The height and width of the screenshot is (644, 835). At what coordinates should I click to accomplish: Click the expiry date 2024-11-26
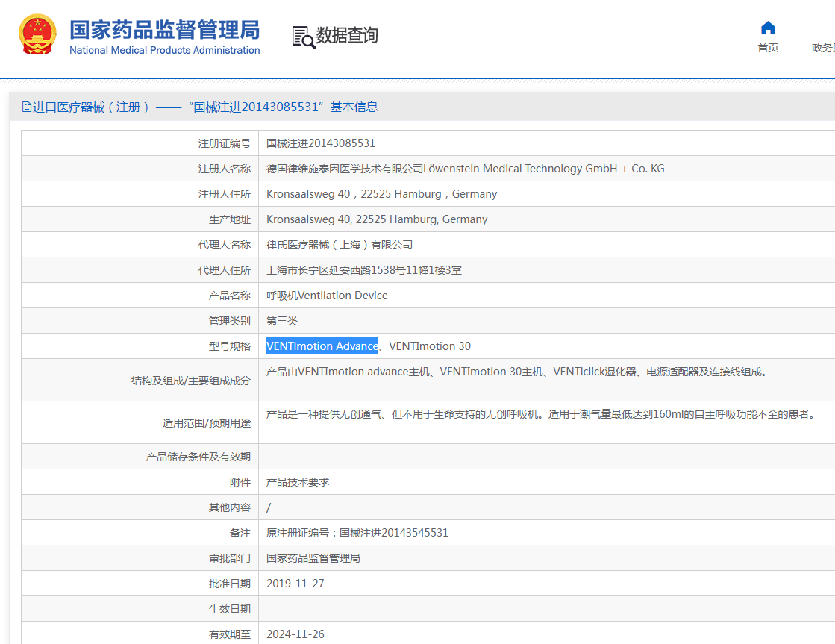295,634
